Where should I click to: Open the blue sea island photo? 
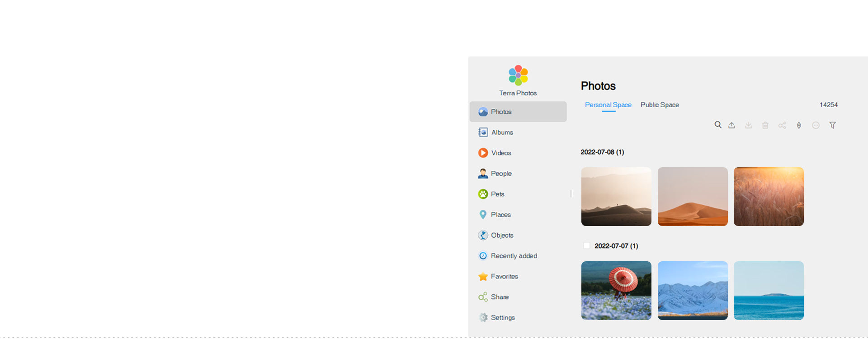point(769,291)
